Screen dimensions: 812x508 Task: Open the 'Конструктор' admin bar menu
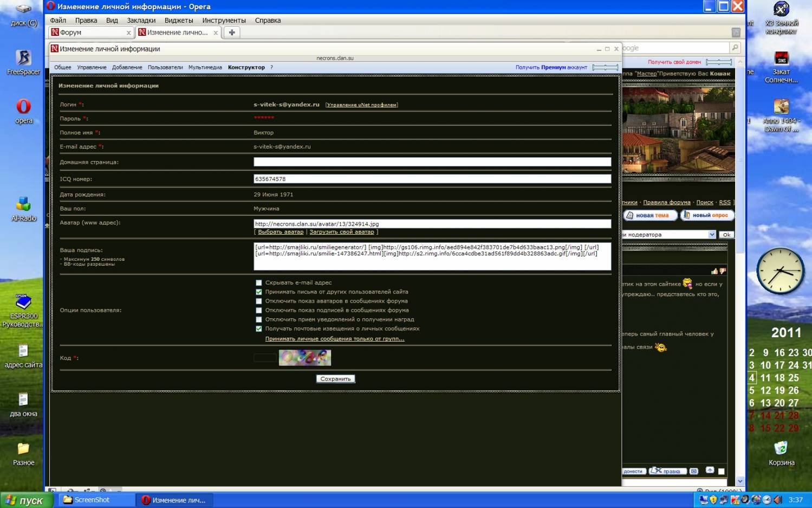(246, 67)
